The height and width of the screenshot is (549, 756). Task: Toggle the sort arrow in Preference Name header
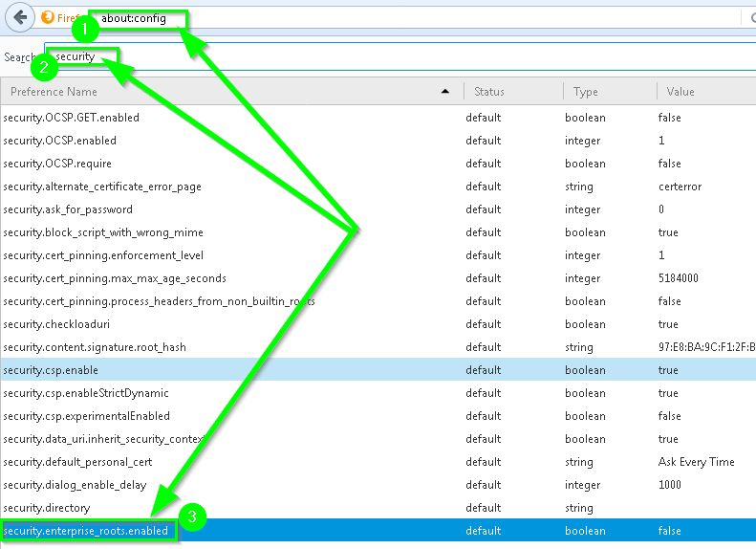click(445, 91)
